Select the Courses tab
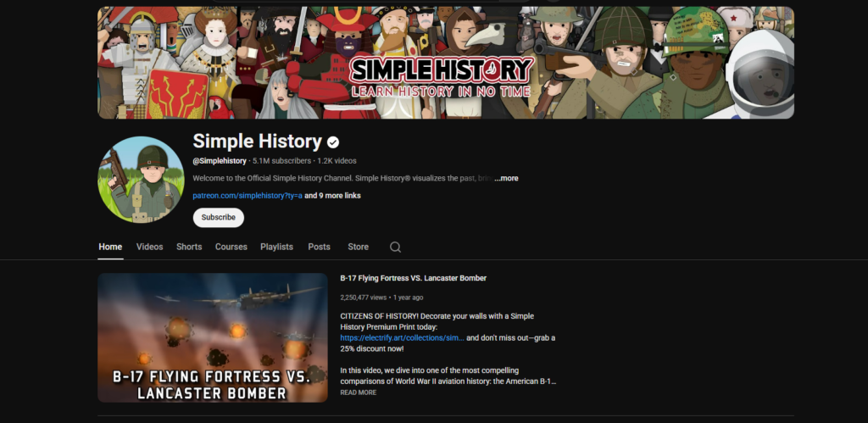868x423 pixels. pos(231,247)
